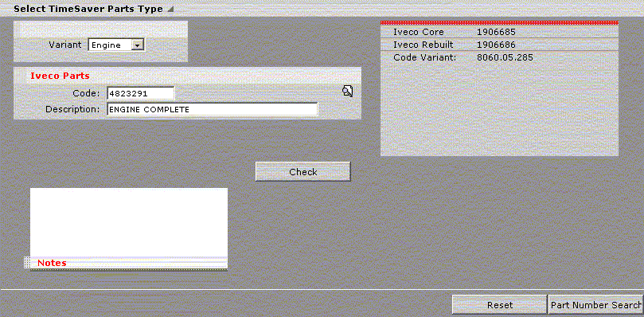Click the Code: label in Iveco Parts

coord(86,93)
